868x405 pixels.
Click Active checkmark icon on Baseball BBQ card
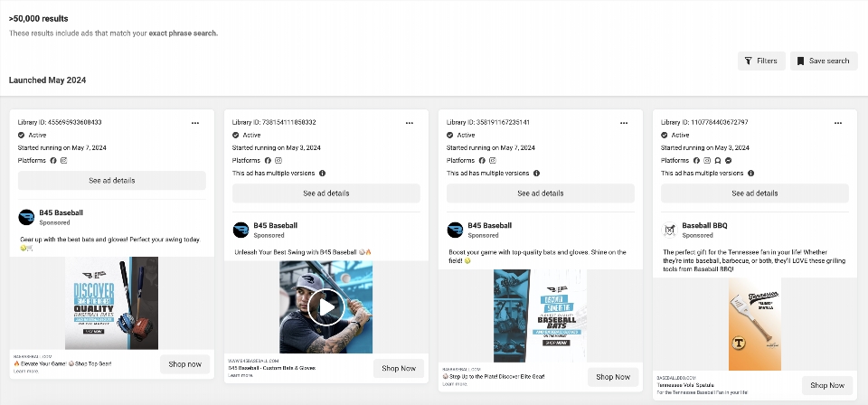click(665, 135)
